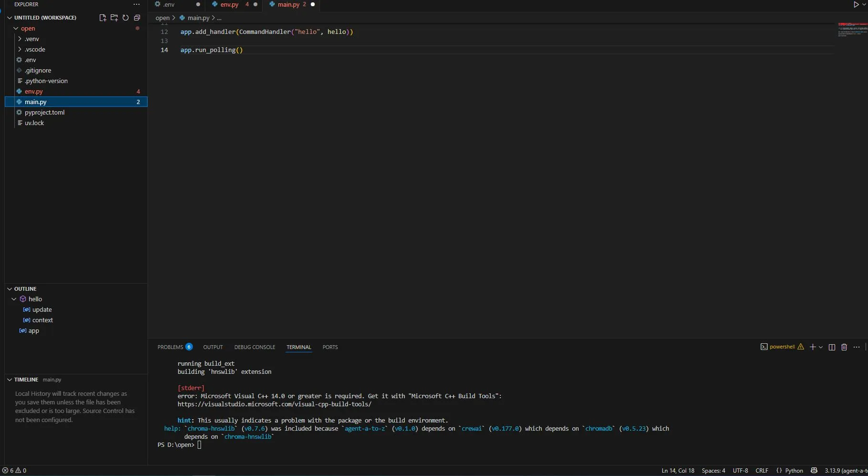
Task: Collapse the hello symbol in Outline
Action: 14,299
